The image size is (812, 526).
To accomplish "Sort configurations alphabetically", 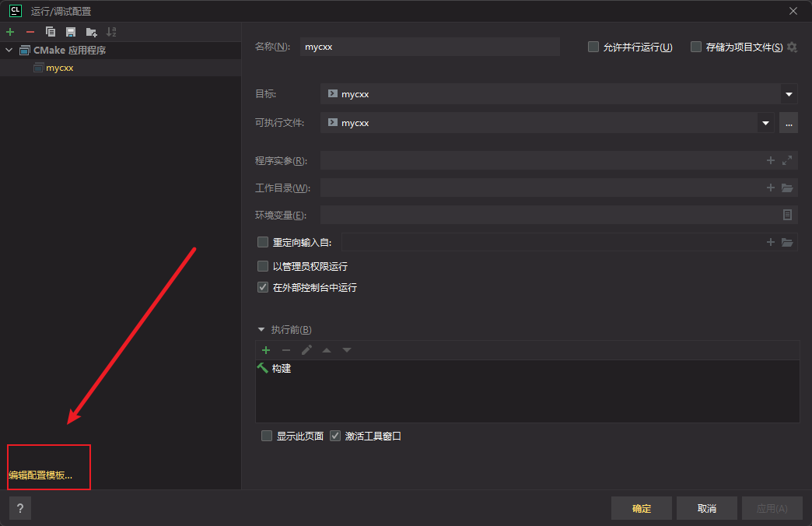I will 111,32.
